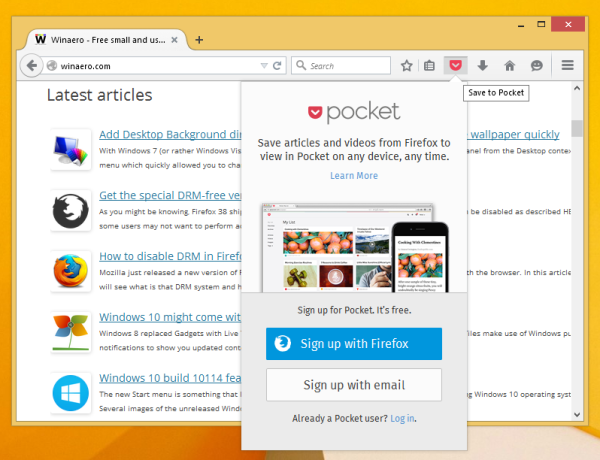Bookmark this page with the star icon
This screenshot has width=600, height=460.
pos(406,66)
